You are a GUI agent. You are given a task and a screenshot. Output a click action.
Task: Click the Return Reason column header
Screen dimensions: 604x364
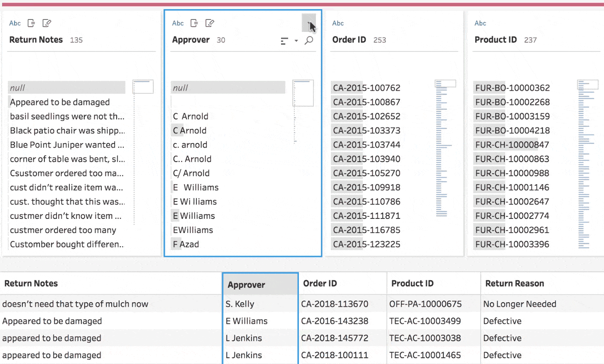pos(514,284)
